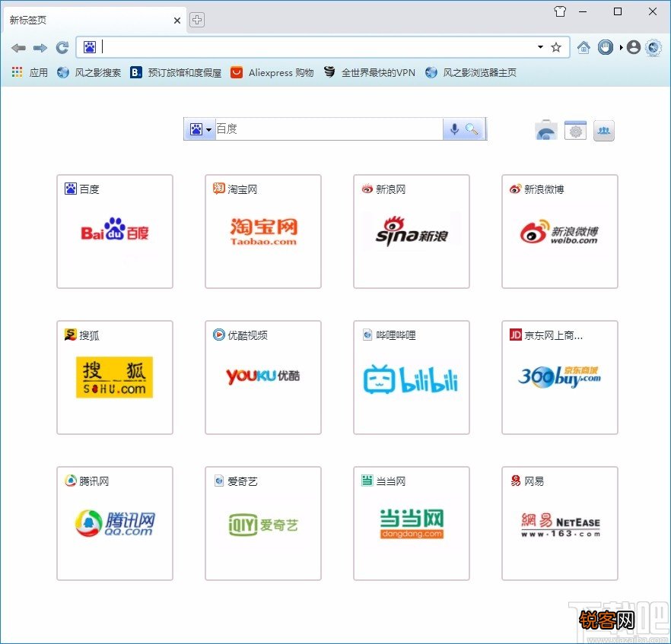Click the hand-stop ad blocker icon
The height and width of the screenshot is (644, 671).
tap(605, 47)
